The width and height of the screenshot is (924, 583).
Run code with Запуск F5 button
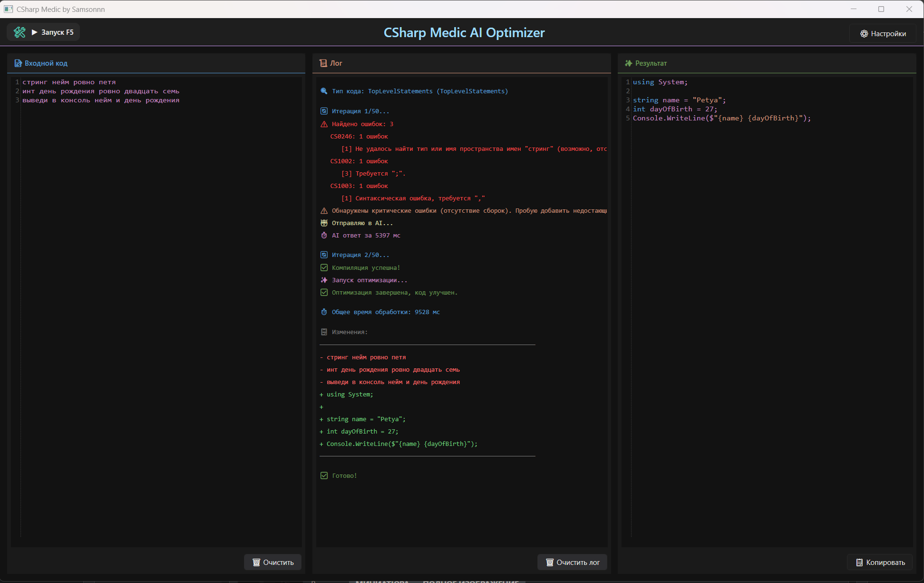coord(53,32)
